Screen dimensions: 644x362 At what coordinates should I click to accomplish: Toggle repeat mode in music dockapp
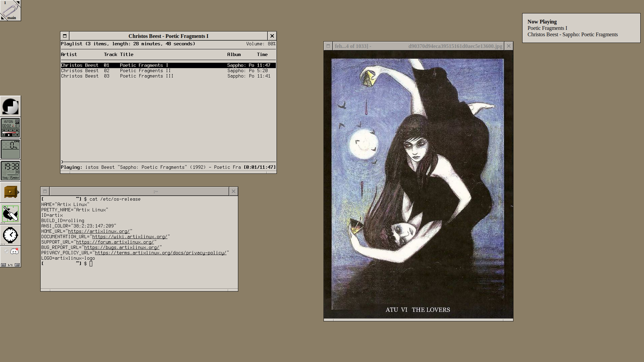(x=17, y=121)
